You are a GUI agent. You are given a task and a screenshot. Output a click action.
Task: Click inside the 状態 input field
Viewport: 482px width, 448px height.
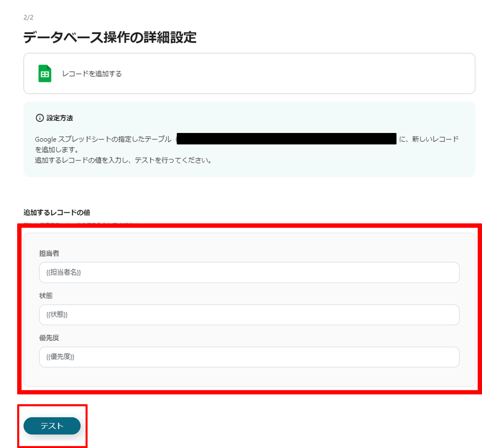(x=249, y=315)
